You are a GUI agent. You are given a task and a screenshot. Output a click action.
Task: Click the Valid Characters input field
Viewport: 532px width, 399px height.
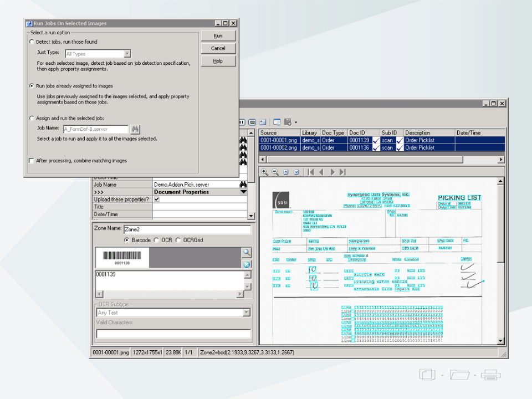[173, 334]
